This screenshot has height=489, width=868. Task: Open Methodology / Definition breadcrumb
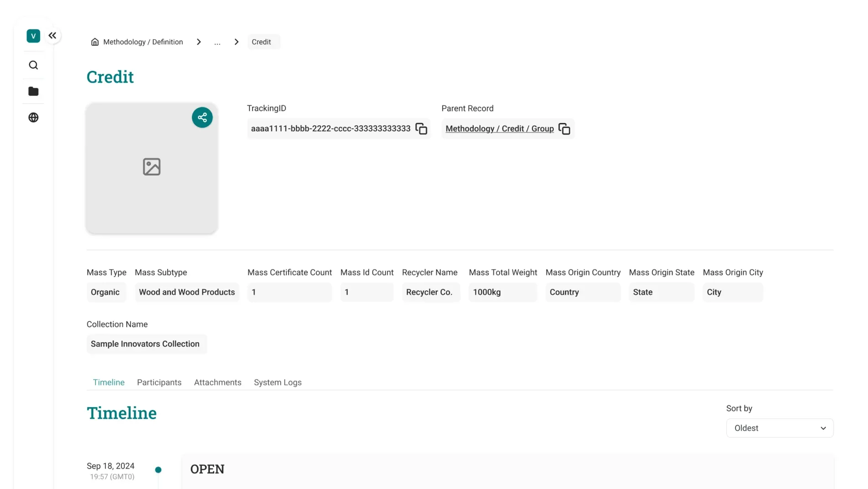pyautogui.click(x=143, y=42)
